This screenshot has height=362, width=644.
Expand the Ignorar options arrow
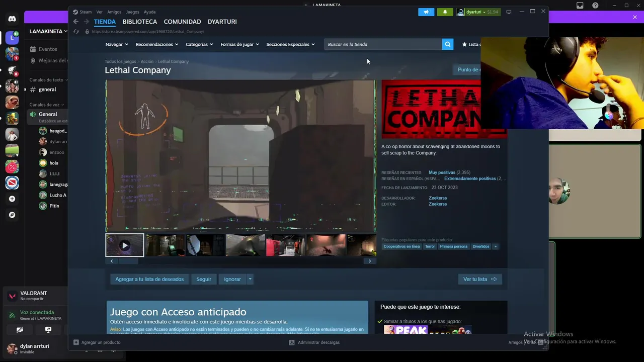pos(250,279)
